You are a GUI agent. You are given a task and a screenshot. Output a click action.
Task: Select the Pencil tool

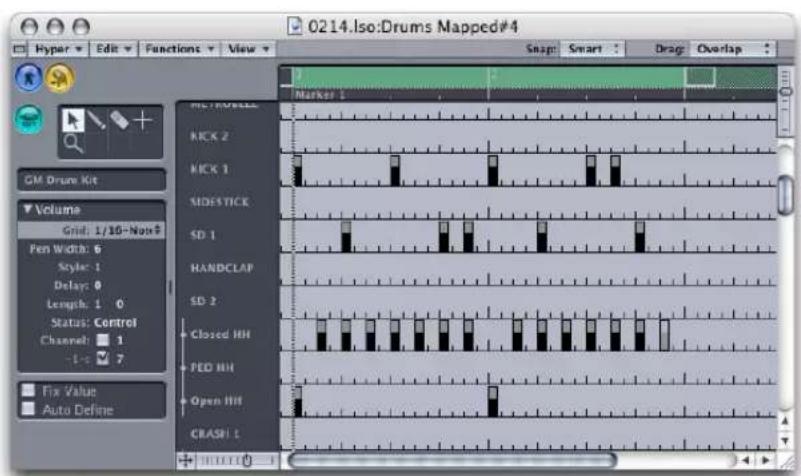pyautogui.click(x=96, y=121)
